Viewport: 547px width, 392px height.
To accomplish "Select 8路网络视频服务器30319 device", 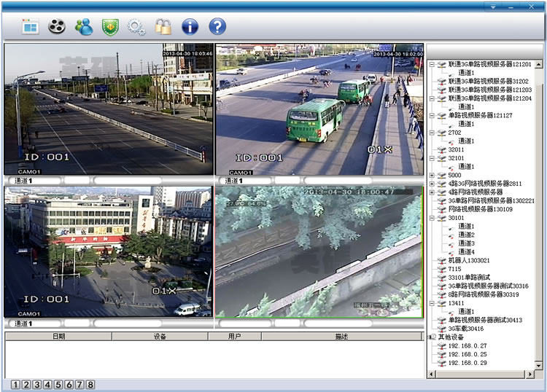I will [484, 295].
